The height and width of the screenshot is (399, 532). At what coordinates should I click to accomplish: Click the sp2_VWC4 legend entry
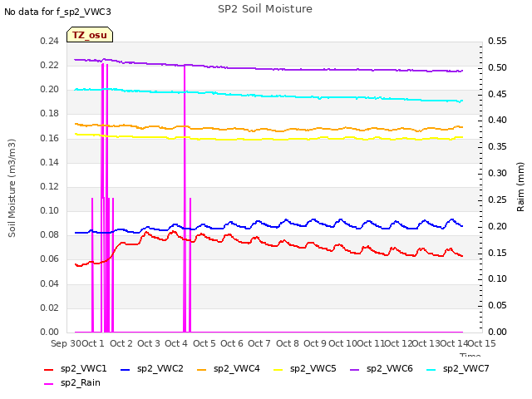click(x=229, y=369)
